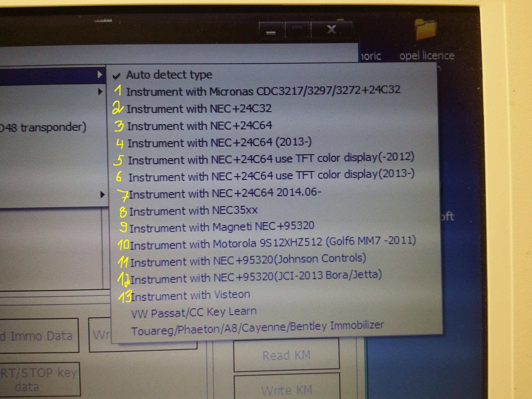Click the Write KM button
Viewport: 532px width, 399px height.
click(287, 387)
